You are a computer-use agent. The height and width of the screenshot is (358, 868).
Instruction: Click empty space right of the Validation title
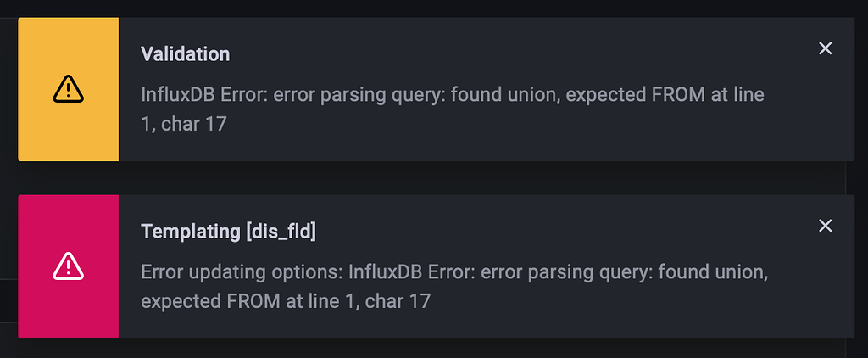click(509, 54)
